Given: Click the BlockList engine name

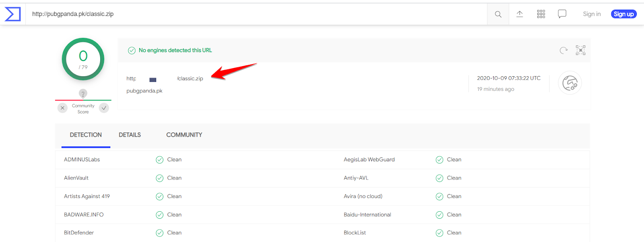Looking at the screenshot, I should [x=355, y=233].
